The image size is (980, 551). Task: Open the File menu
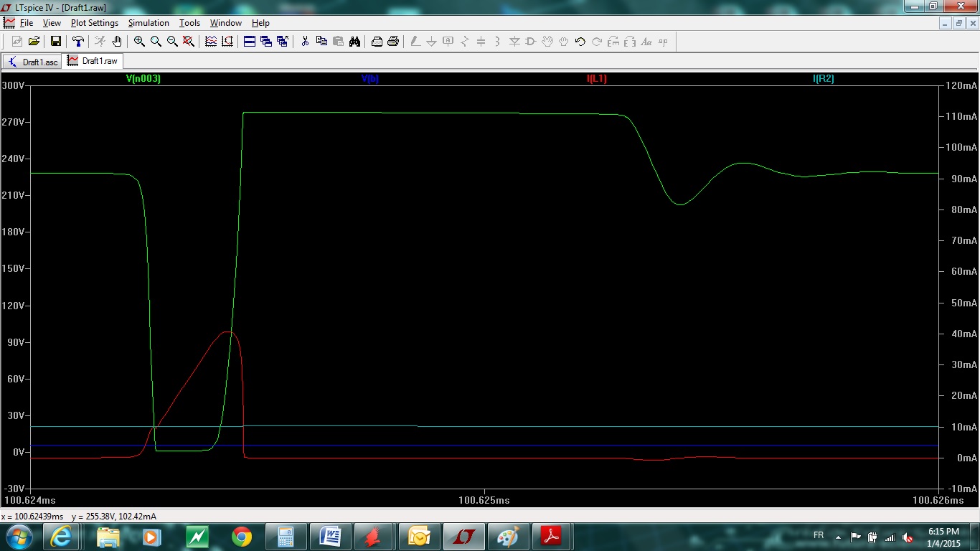(27, 23)
